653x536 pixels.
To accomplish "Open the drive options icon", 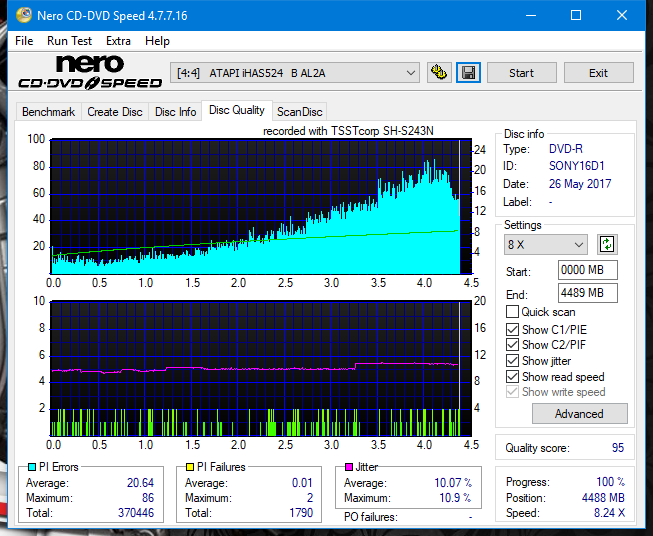I will [439, 73].
